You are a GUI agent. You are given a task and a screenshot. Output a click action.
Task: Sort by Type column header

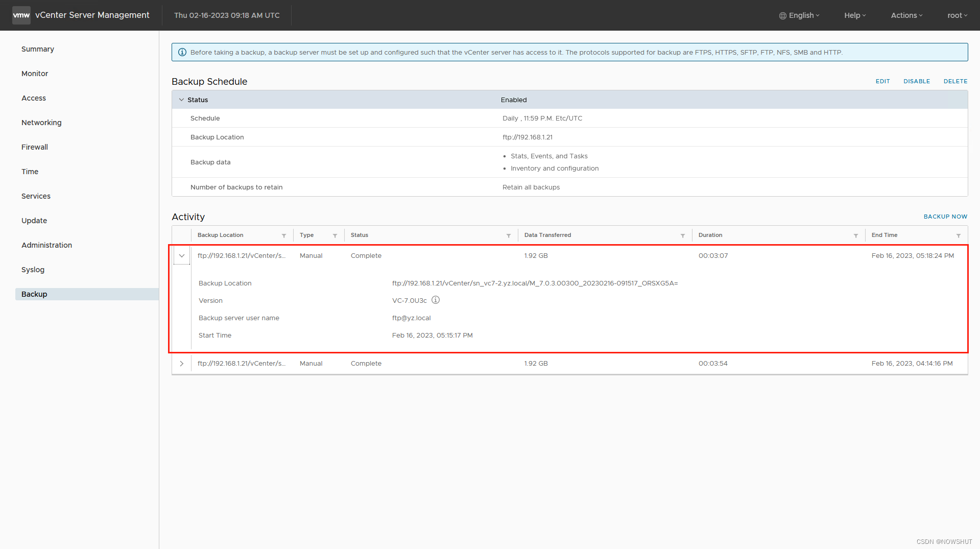coord(306,235)
